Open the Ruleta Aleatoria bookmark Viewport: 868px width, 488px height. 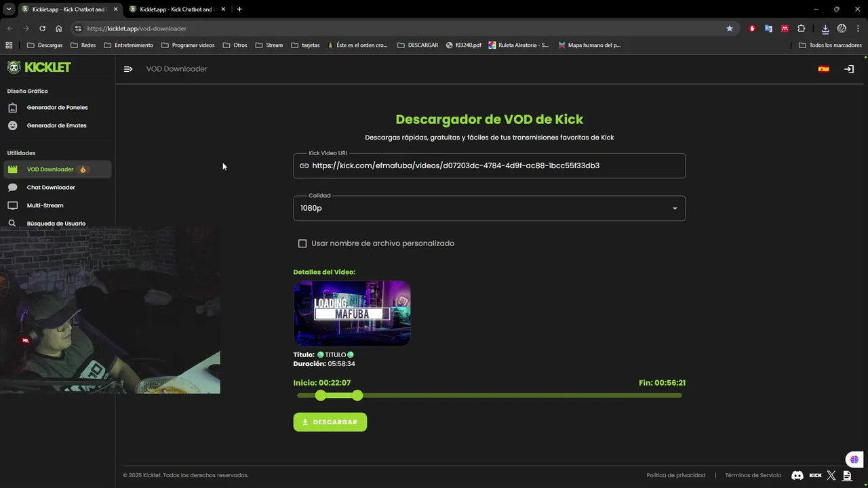point(519,45)
